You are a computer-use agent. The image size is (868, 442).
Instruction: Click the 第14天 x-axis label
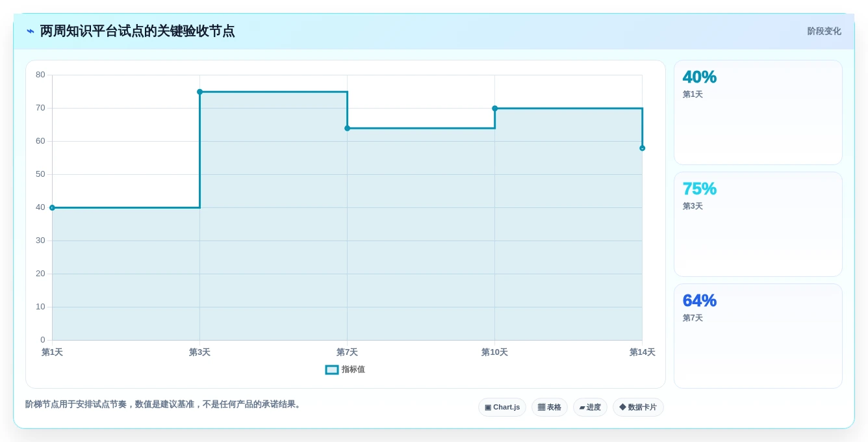(x=642, y=352)
